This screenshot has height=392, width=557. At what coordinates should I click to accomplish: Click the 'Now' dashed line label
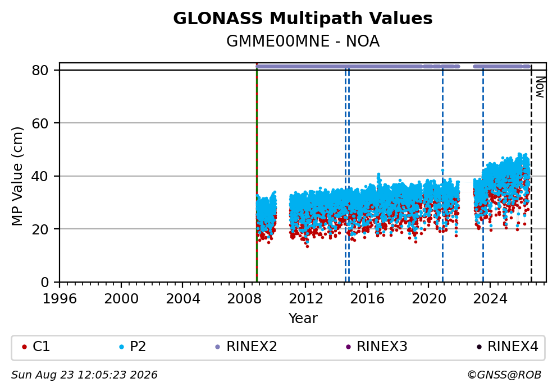[540, 87]
